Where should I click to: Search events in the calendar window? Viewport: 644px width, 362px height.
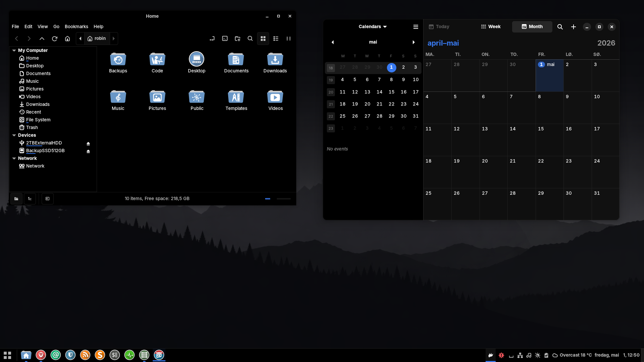click(560, 27)
